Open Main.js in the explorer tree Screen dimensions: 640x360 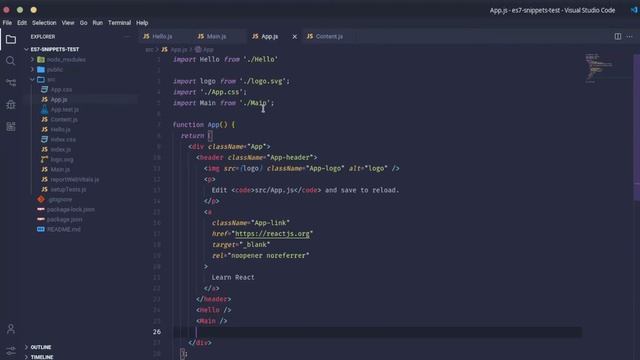60,169
